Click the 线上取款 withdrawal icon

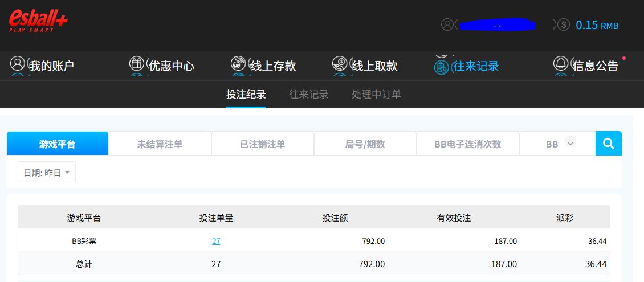coord(340,63)
